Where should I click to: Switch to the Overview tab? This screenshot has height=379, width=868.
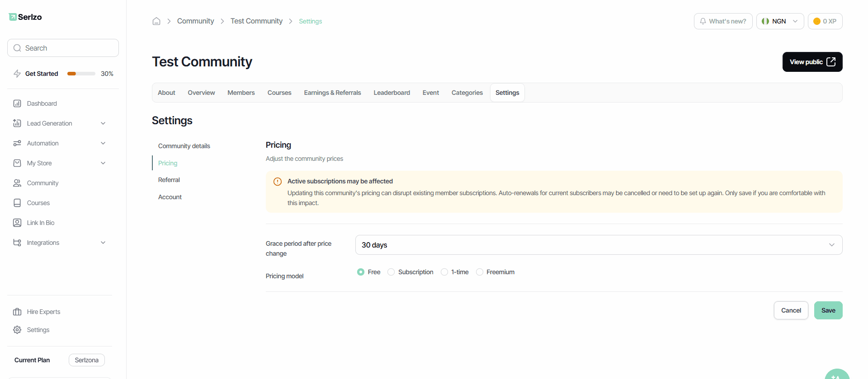[201, 93]
